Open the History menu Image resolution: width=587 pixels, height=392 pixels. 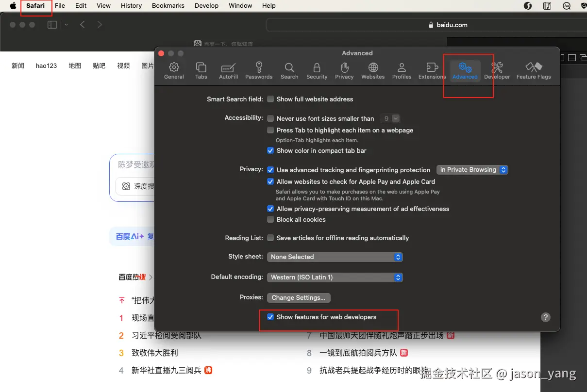[131, 6]
